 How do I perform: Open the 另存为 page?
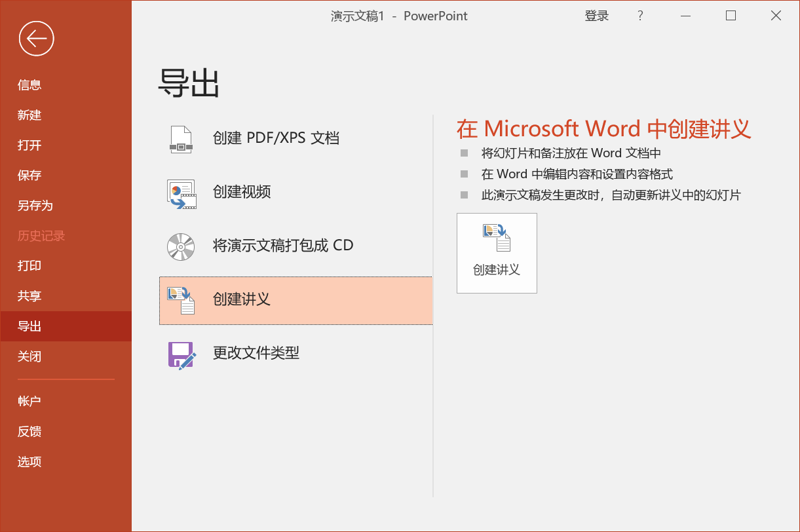click(x=35, y=206)
